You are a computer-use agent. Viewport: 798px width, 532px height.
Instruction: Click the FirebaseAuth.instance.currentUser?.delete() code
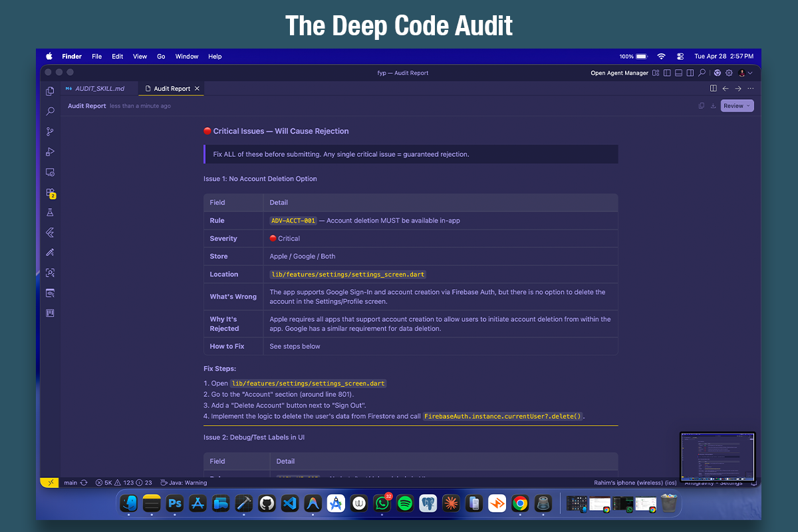(x=503, y=416)
